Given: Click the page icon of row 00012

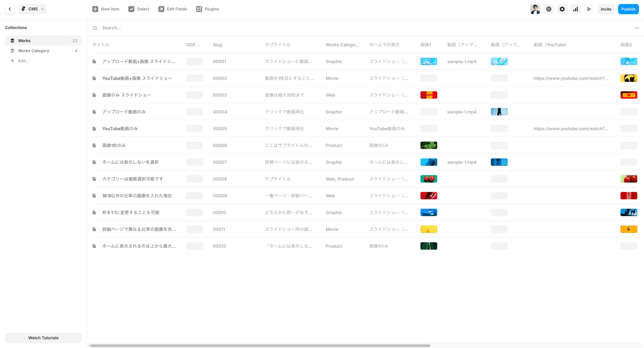Looking at the screenshot, I should [x=94, y=246].
